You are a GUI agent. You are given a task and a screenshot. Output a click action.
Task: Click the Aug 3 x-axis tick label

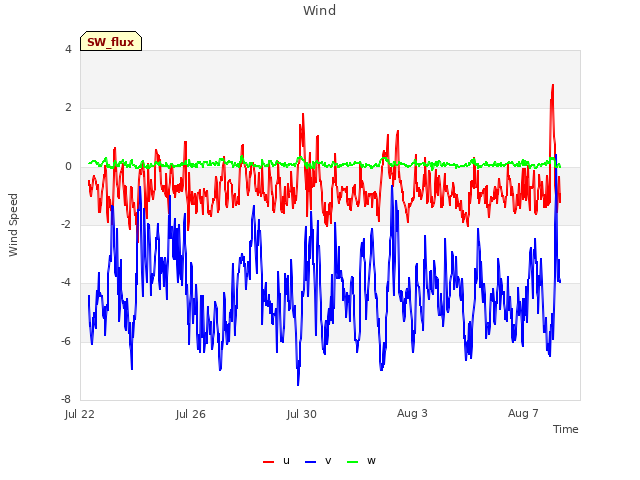412,413
